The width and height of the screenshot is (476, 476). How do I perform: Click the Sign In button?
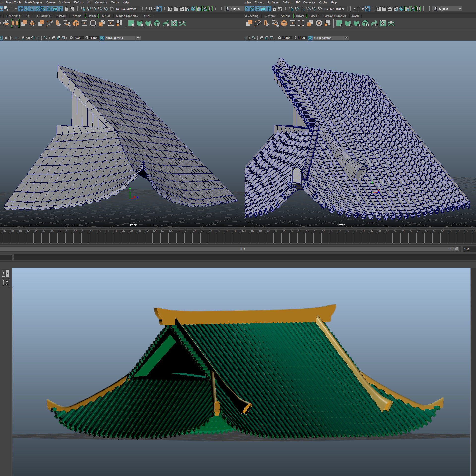tap(233, 9)
